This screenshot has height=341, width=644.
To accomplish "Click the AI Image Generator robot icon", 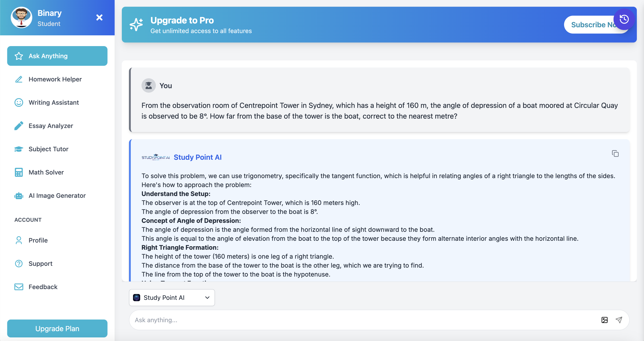I will click(19, 196).
